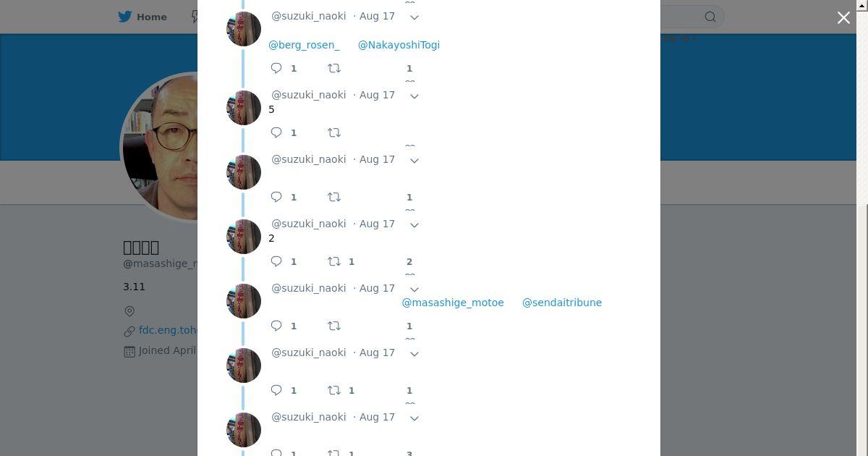Open more options chevron on tweet "5"
The image size is (868, 456).
414,96
